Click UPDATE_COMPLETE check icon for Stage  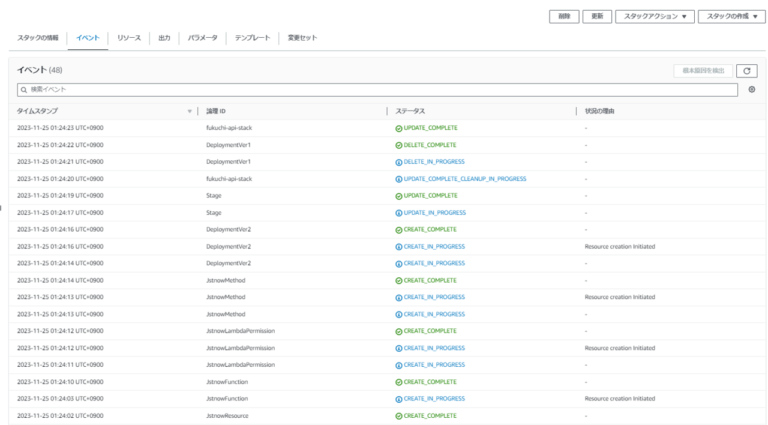coord(399,196)
